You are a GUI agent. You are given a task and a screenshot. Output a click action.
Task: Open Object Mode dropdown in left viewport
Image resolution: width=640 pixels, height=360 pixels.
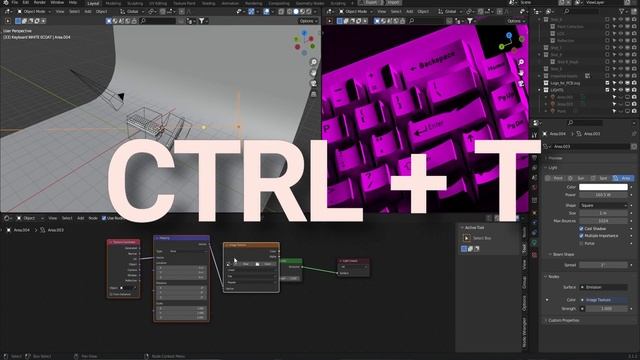coord(34,11)
